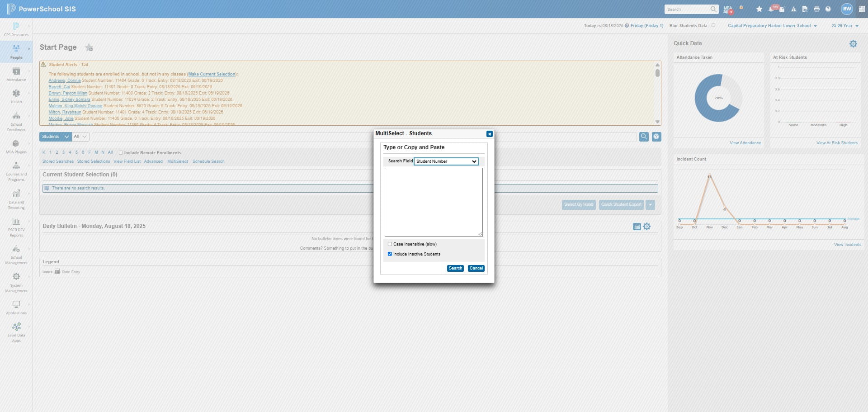Favorite the Start Page with star icon

click(x=89, y=47)
